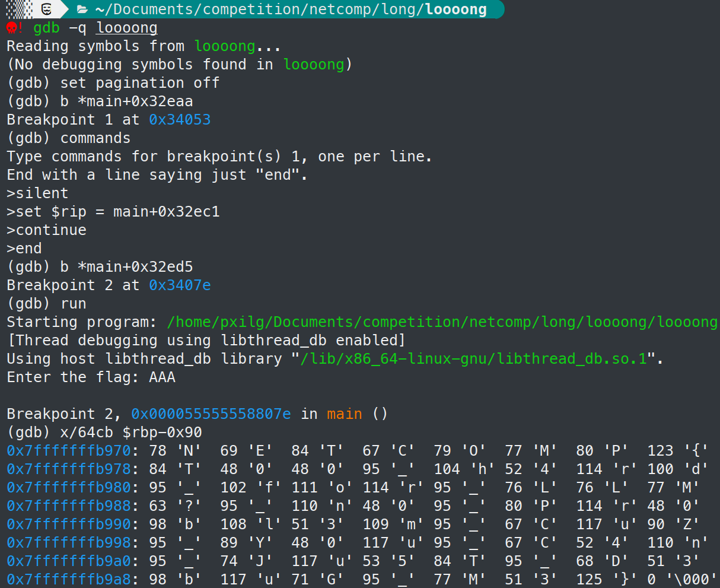720x588 pixels.
Task: Click the green program path after Starting program
Action: coord(442,322)
